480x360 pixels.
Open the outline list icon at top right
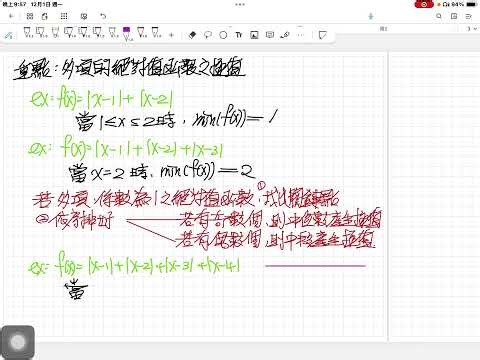[469, 16]
